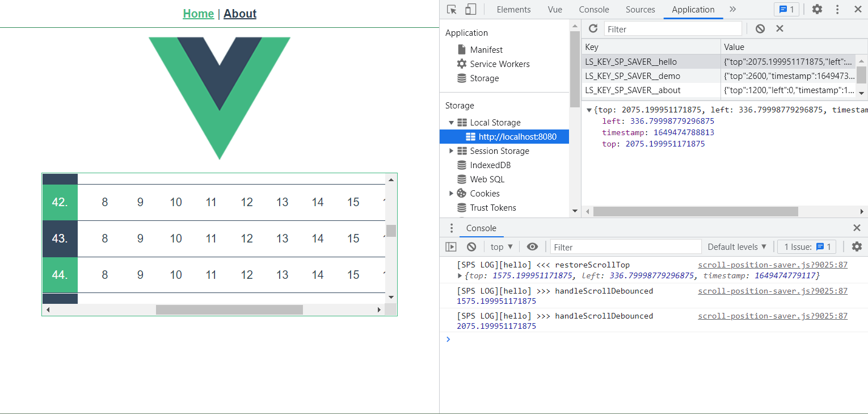Show more DevTools tabs with the chevron
This screenshot has height=414, width=868.
point(732,9)
